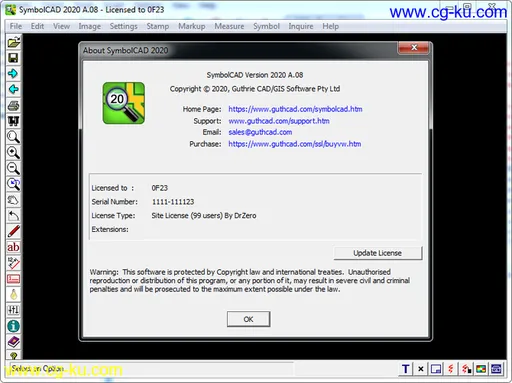This screenshot has height=383, width=512.
Task: Click OK in the About dialog
Action: [x=248, y=319]
